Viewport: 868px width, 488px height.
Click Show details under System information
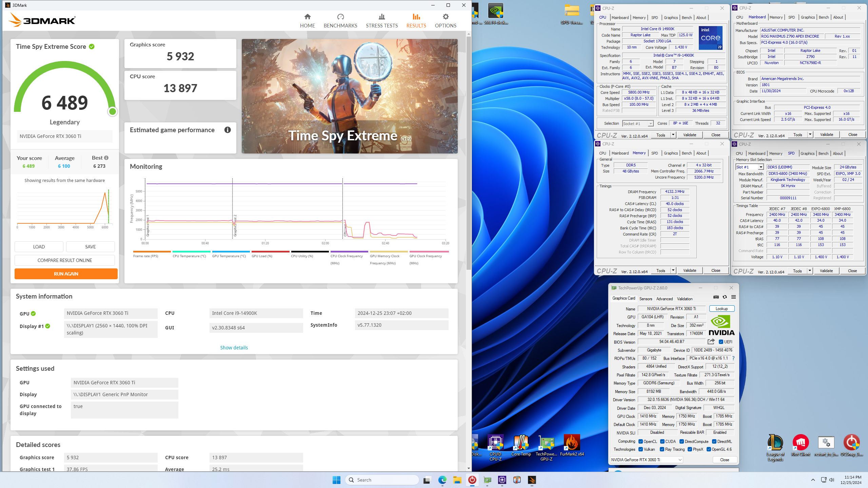coord(234,348)
